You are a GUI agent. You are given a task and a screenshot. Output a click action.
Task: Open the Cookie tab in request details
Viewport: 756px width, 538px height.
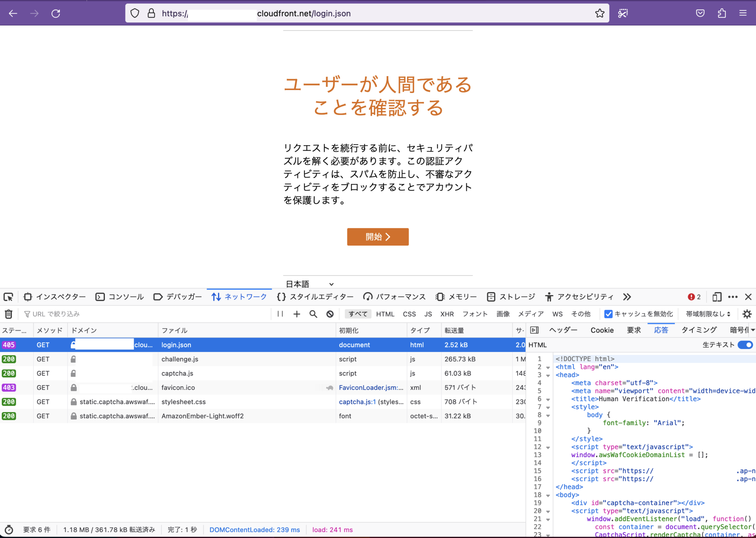[x=602, y=330]
